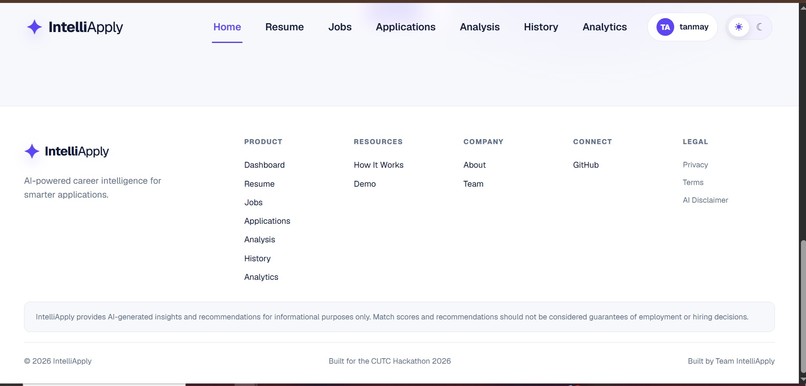Click the '© 2026 IntelliApply' copyright text
Image resolution: width=806 pixels, height=386 pixels.
click(x=58, y=361)
